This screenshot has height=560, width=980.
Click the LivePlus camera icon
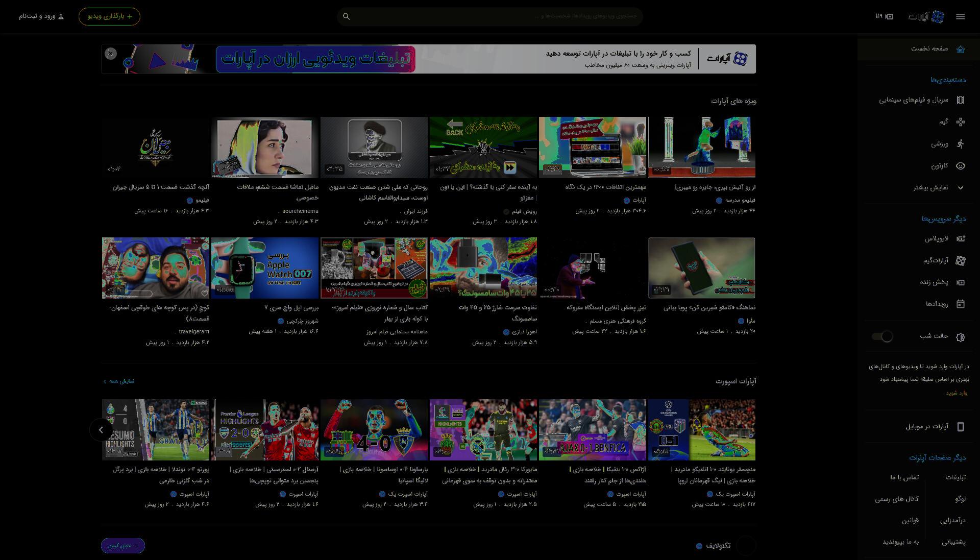click(x=960, y=239)
